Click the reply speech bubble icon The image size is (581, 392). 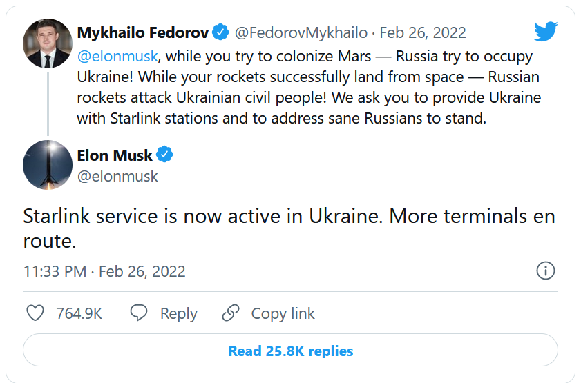coord(139,313)
